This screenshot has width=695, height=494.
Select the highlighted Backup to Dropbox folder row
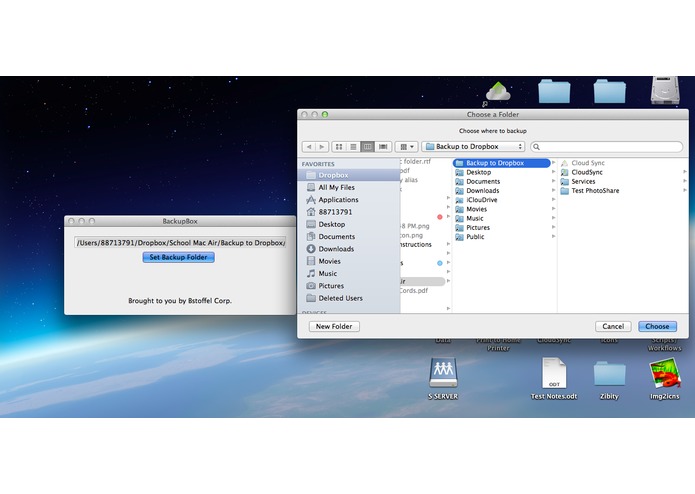(x=502, y=163)
